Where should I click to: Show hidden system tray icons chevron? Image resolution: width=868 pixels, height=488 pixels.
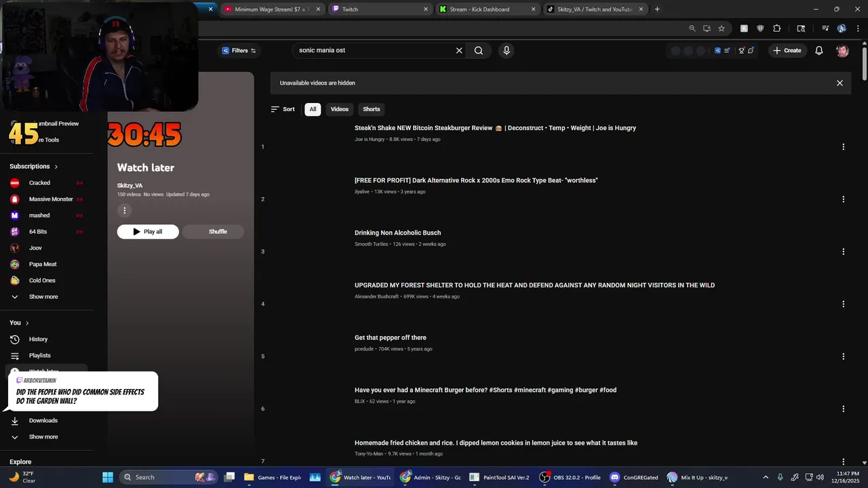[766, 477]
